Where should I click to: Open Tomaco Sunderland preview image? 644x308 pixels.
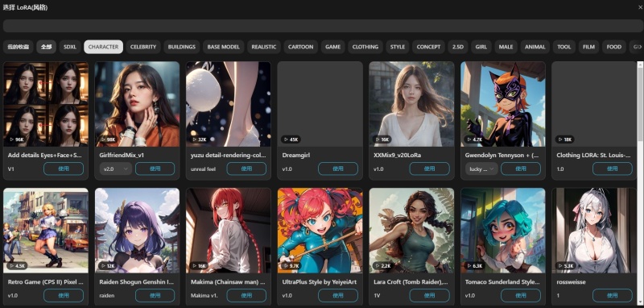(x=502, y=231)
